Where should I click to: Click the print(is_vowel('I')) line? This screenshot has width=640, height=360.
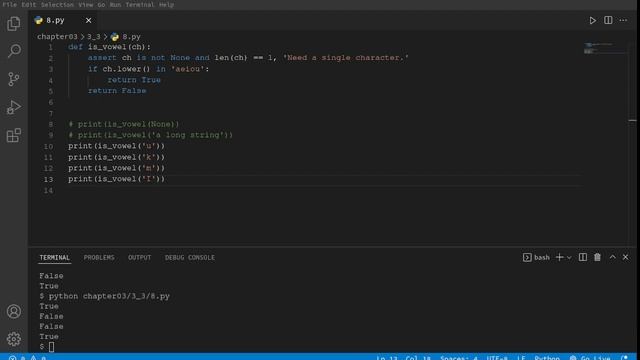pos(116,179)
